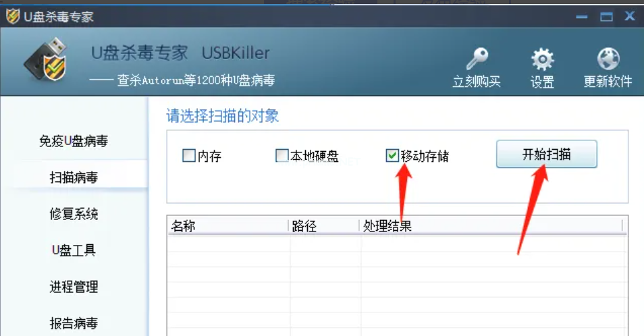The height and width of the screenshot is (336, 644).
Task: Select 扫描病毒 in the sidebar
Action: pyautogui.click(x=74, y=178)
